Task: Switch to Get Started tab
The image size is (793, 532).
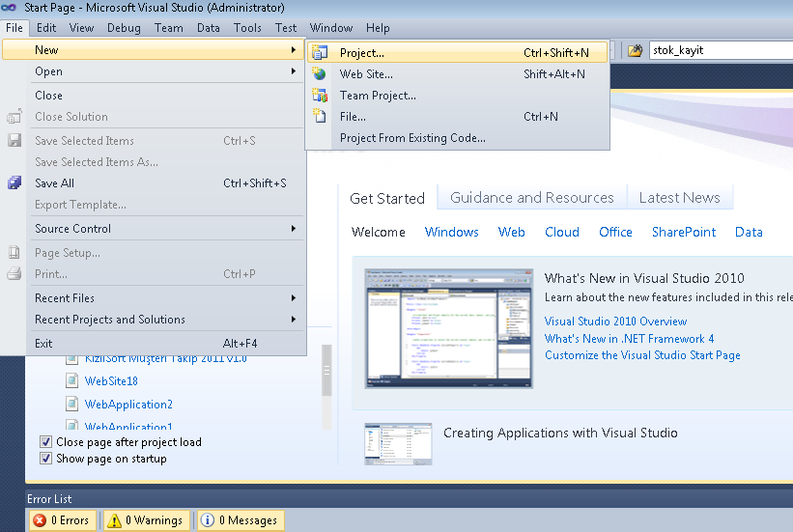Action: click(x=387, y=198)
